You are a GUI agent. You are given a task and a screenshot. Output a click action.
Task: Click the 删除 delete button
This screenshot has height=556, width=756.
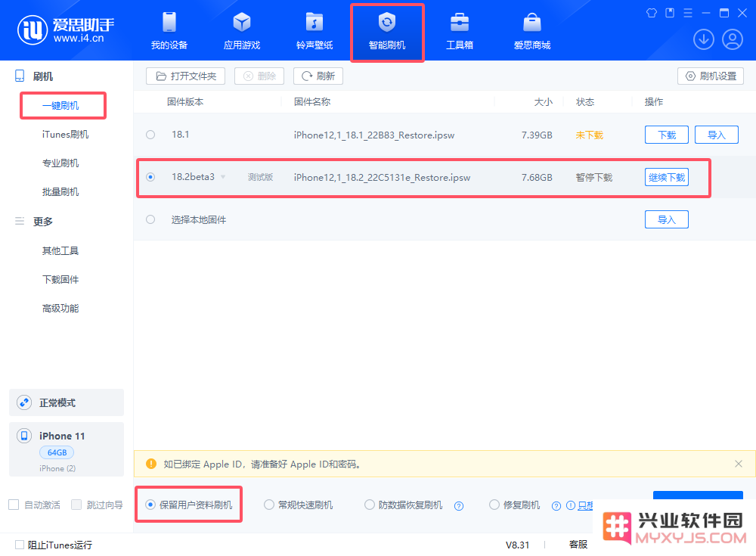point(259,76)
